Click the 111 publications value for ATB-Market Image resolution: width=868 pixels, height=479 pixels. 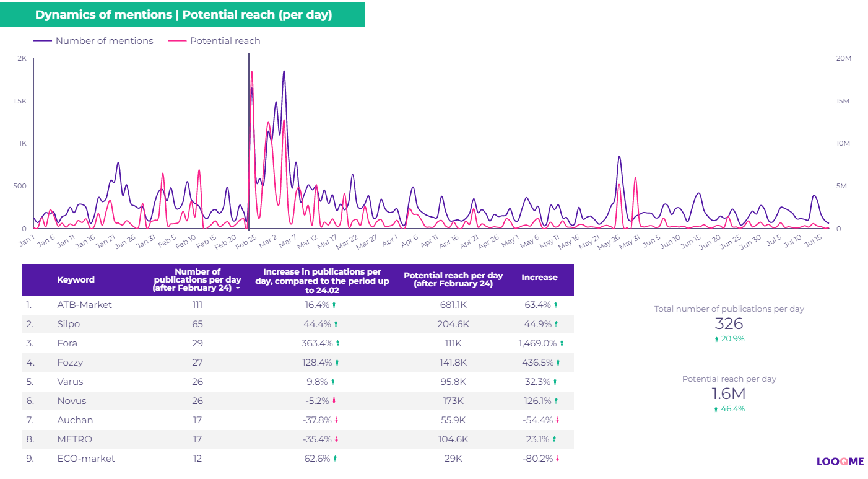click(x=197, y=305)
